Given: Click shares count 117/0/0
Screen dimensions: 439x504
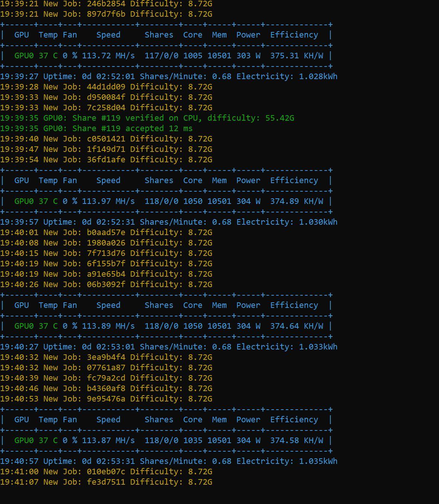Looking at the screenshot, I should (x=161, y=56).
